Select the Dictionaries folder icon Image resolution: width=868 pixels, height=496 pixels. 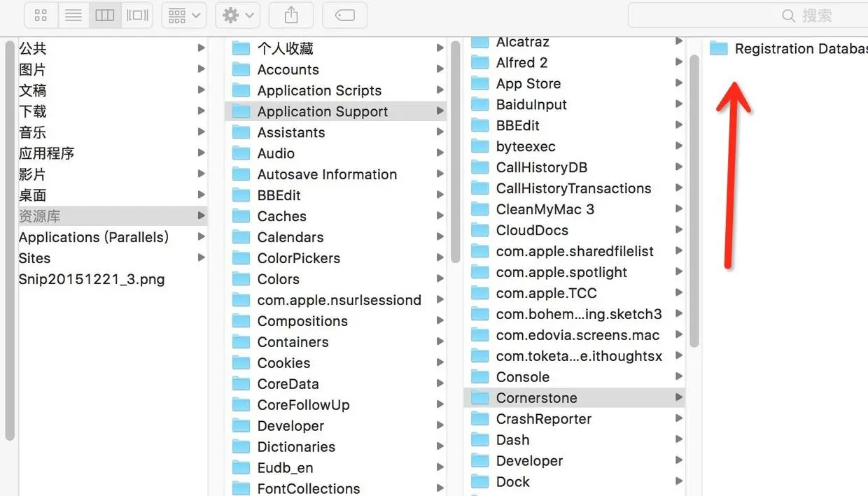click(241, 447)
